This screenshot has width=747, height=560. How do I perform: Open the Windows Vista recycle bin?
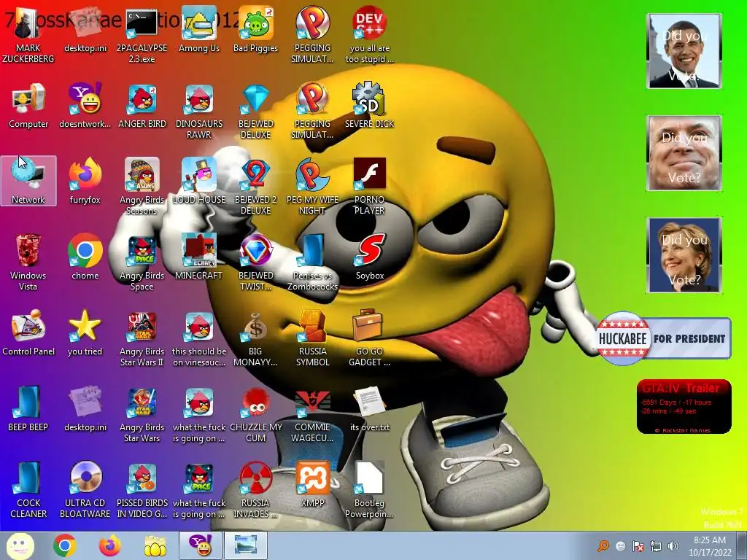click(28, 262)
